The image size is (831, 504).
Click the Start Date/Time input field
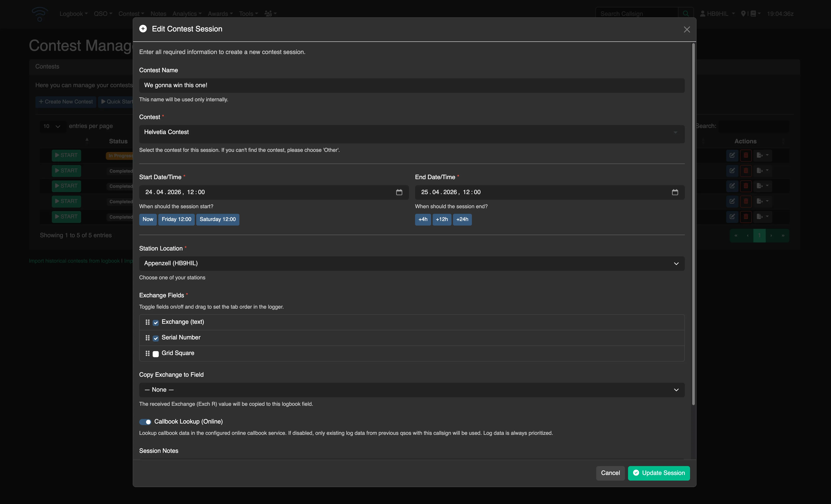pos(274,192)
